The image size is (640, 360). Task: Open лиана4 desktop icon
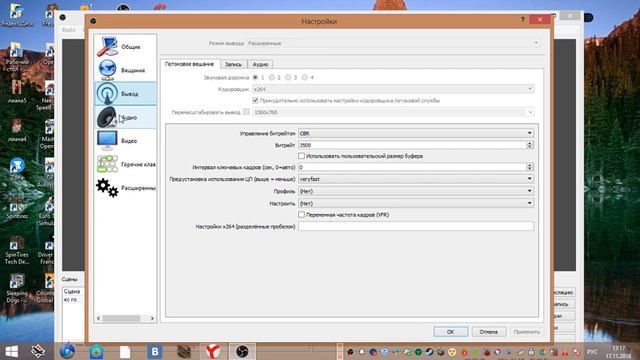point(17,130)
